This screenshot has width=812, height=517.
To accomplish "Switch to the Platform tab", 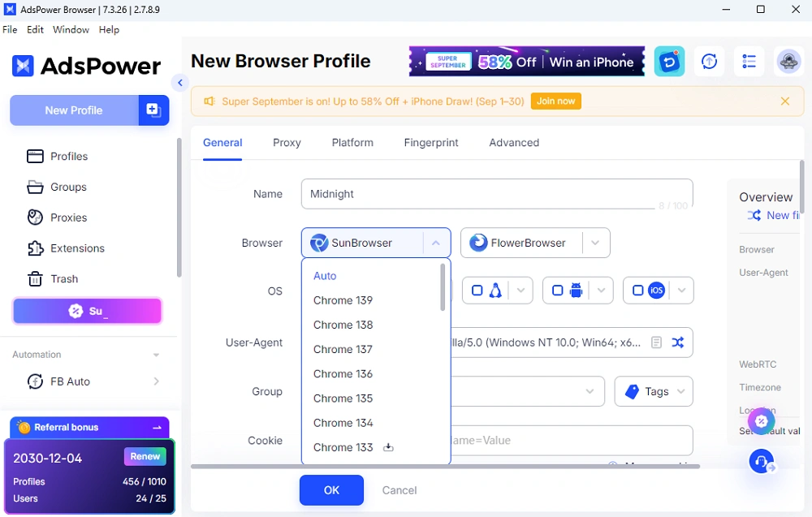I will (x=352, y=143).
